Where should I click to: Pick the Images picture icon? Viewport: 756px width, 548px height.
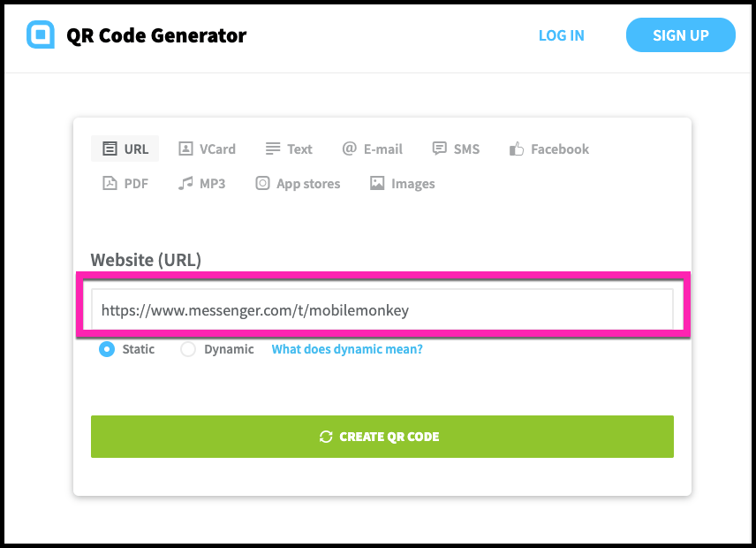tap(377, 184)
